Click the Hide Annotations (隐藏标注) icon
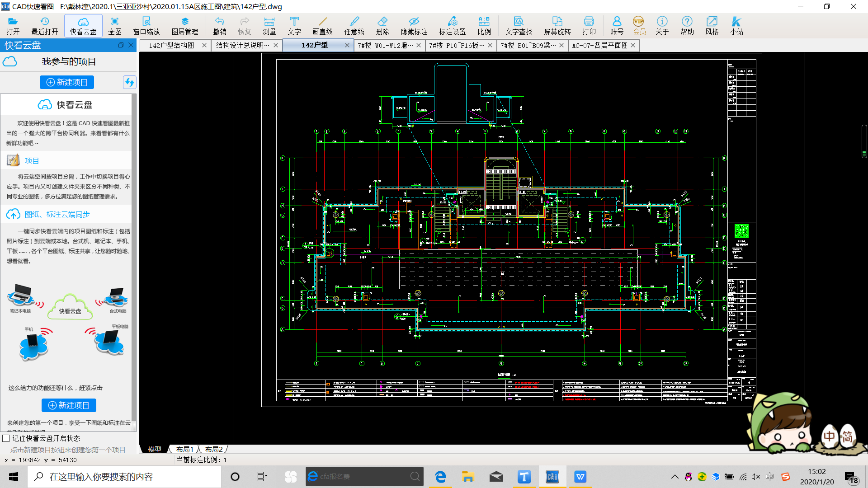868x488 pixels. (414, 25)
